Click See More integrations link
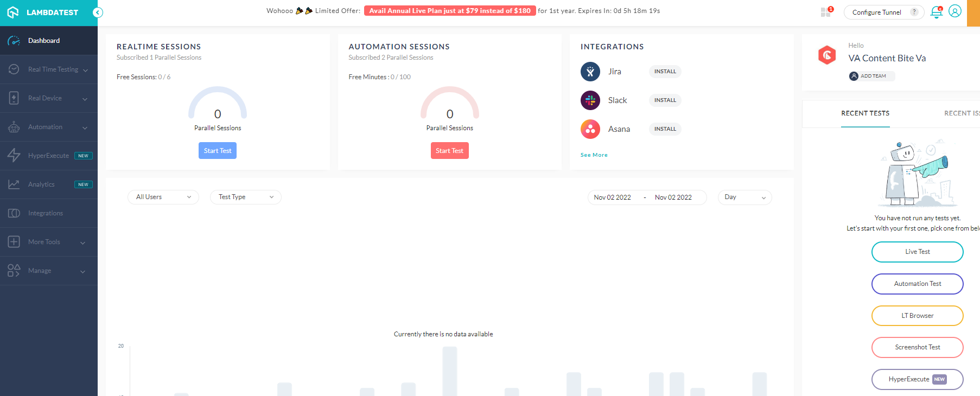 click(x=594, y=155)
